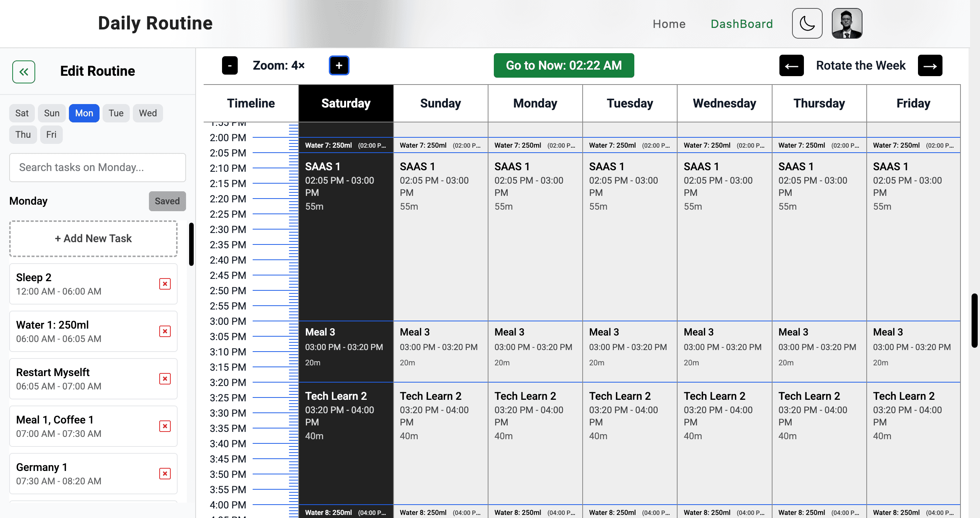Viewport: 980px width, 518px height.
Task: Collapse the Edit Routine sidebar
Action: pyautogui.click(x=24, y=72)
